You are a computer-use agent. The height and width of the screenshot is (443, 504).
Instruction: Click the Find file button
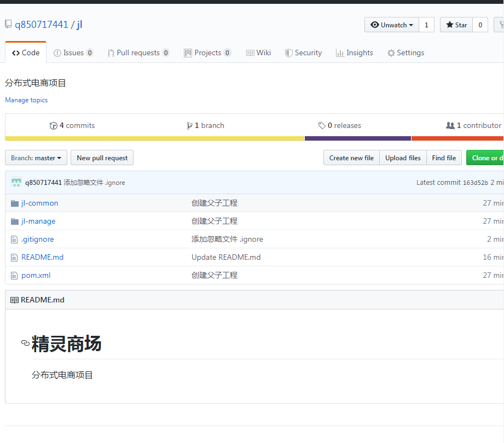444,158
